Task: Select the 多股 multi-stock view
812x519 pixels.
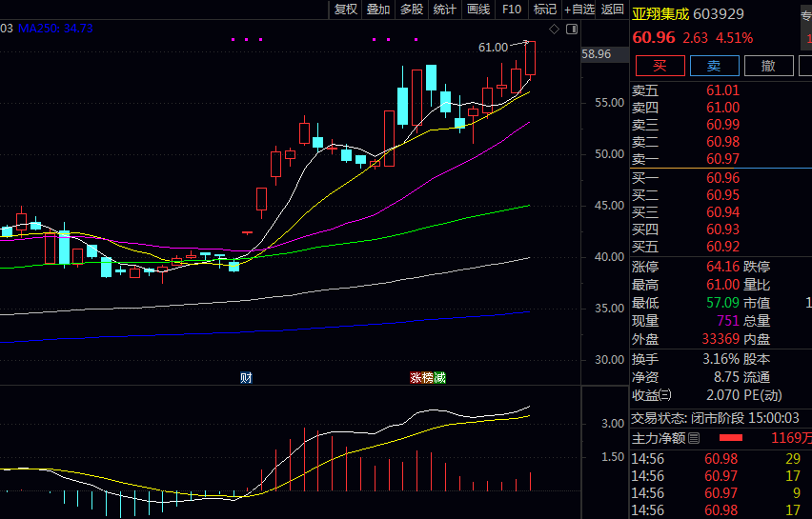Action: [x=412, y=10]
